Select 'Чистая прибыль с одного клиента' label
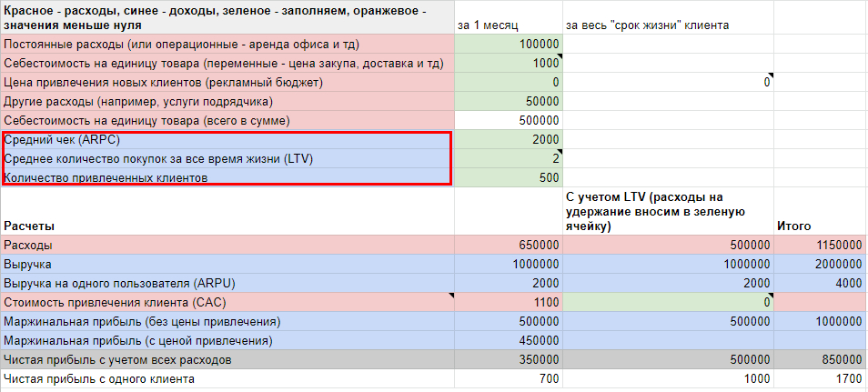Image resolution: width=868 pixels, height=392 pixels. click(x=227, y=378)
